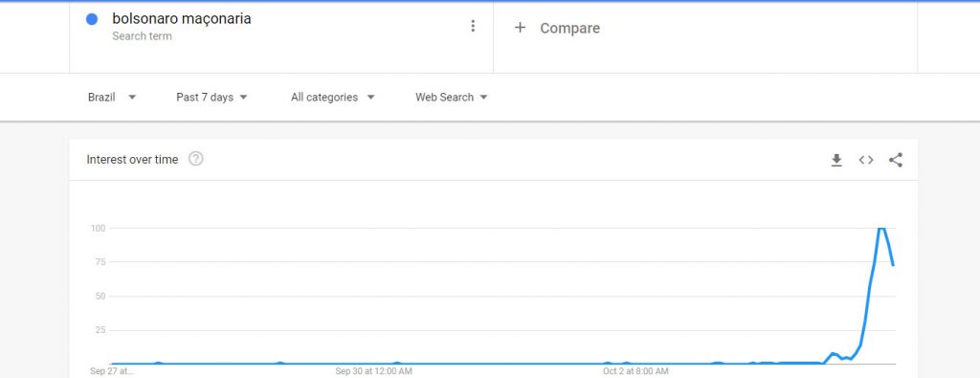Expand the All categories dropdown

point(332,98)
